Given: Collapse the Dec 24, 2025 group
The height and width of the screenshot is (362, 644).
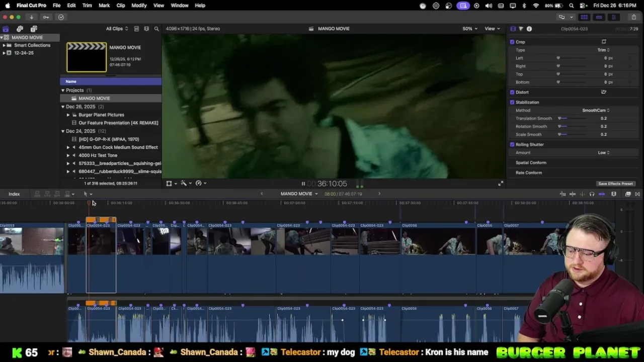Looking at the screenshot, I should point(63,131).
